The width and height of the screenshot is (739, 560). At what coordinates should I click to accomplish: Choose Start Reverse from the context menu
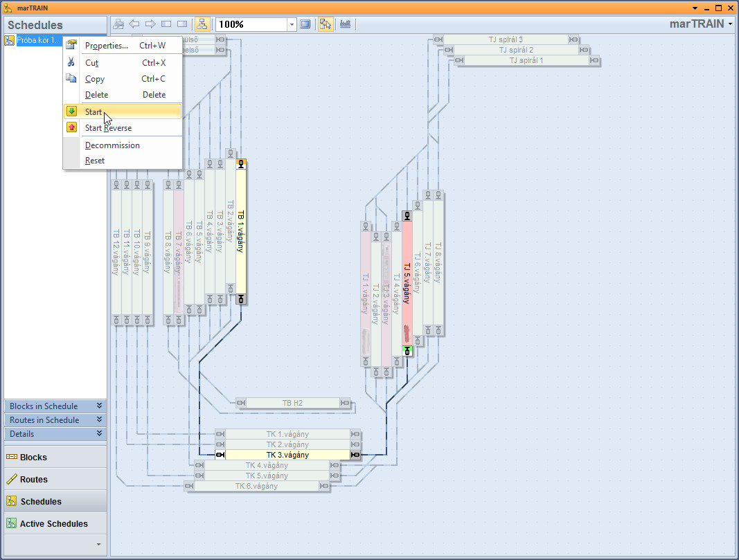point(108,128)
